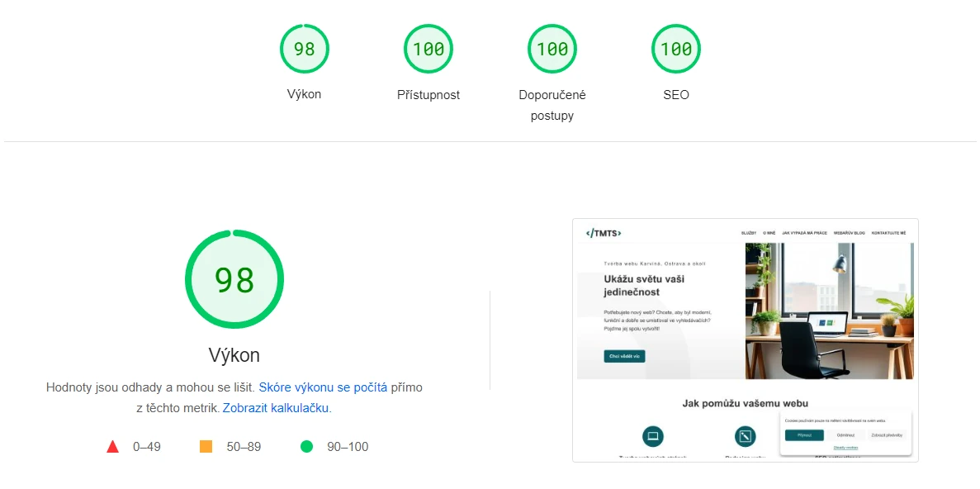
Task: Click the green circle 90–100 legend icon
Action: (306, 447)
